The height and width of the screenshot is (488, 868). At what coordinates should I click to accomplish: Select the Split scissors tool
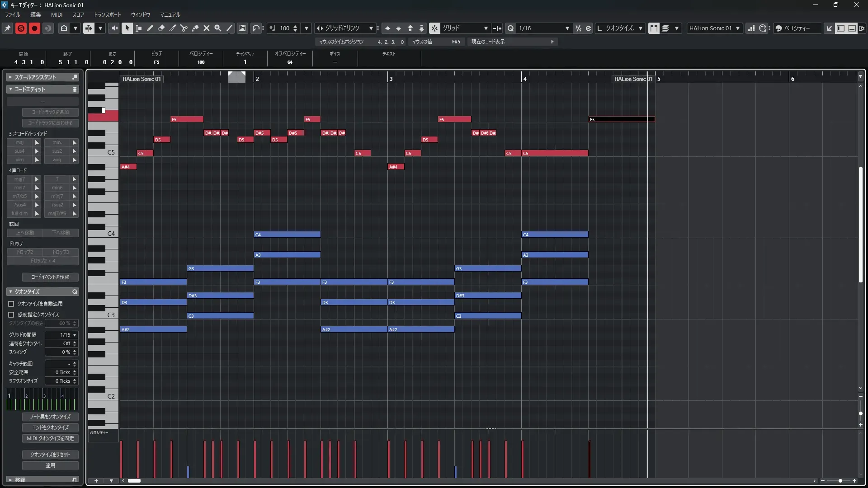(x=184, y=28)
